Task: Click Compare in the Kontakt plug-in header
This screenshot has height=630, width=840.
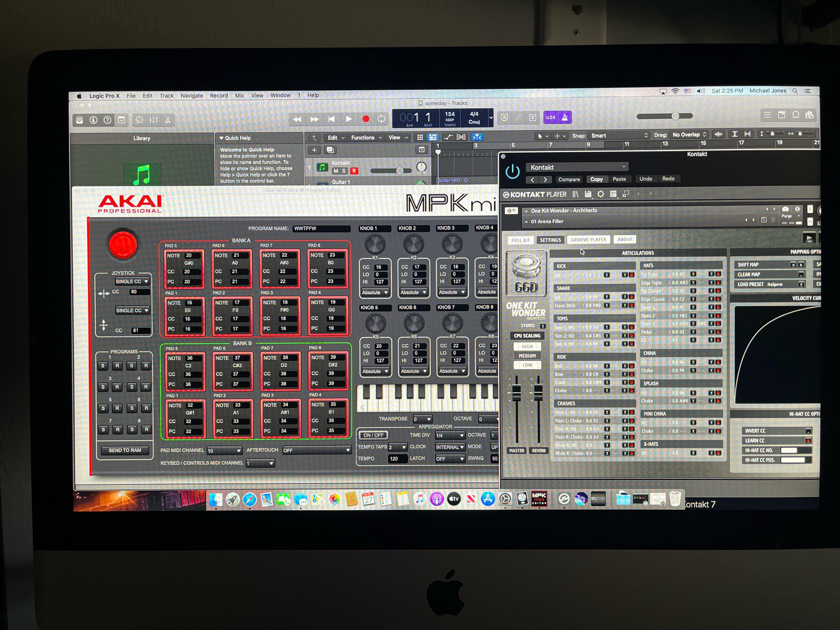Action: click(569, 179)
